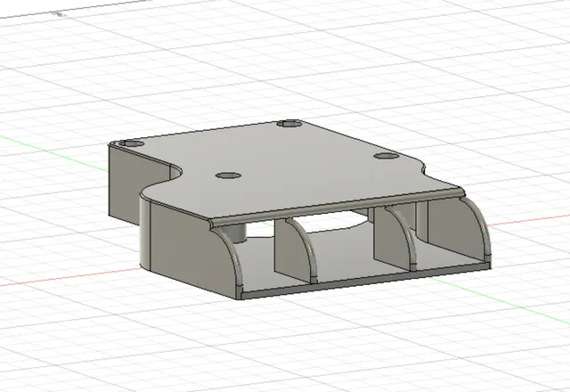
Task: Pick the floor section in the rightmost bay
Action: click(451, 257)
